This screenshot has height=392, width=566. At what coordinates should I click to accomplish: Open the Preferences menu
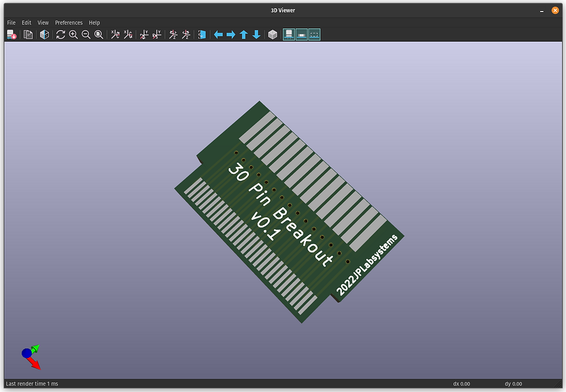[x=69, y=23]
